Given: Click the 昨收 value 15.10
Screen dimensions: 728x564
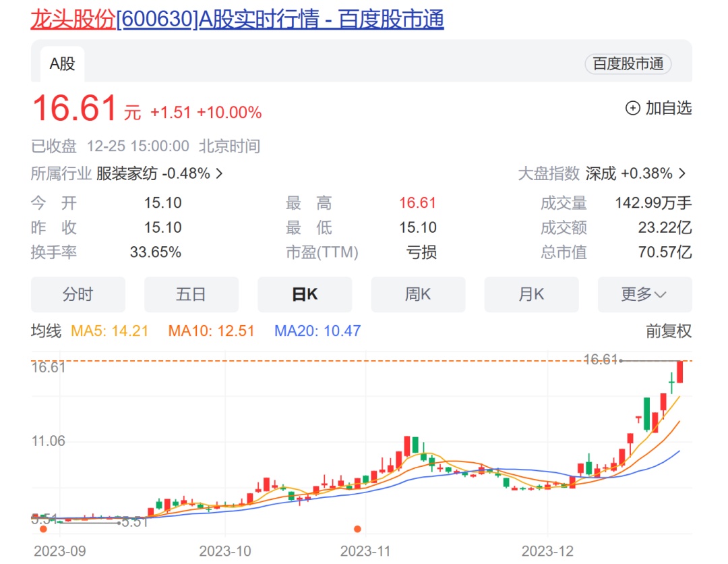Looking at the screenshot, I should pyautogui.click(x=163, y=227).
